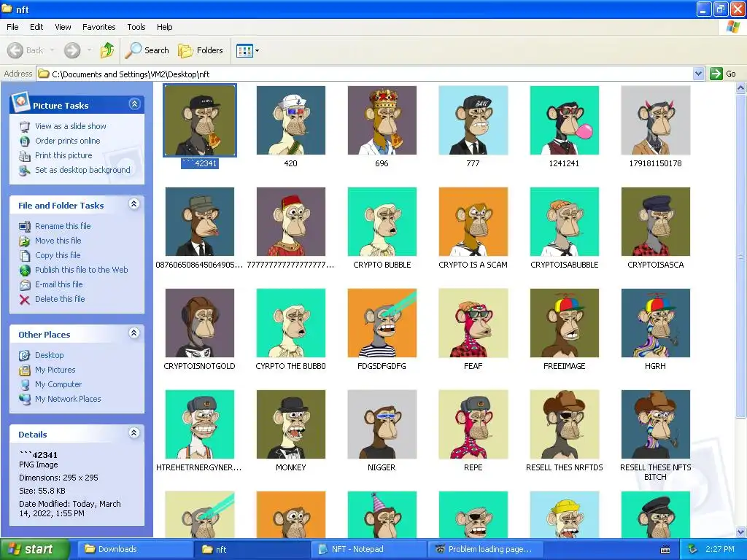
Task: Select the bubblegum ape thumbnail 1241241
Action: click(565, 120)
